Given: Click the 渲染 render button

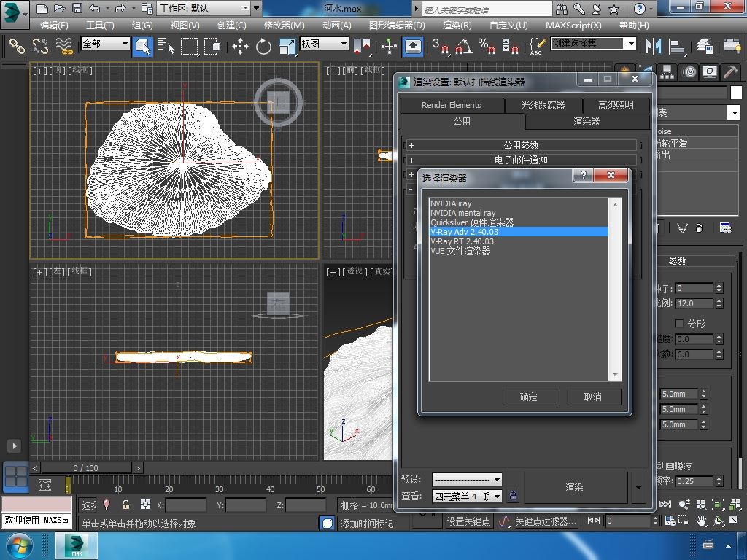Looking at the screenshot, I should click(x=575, y=487).
